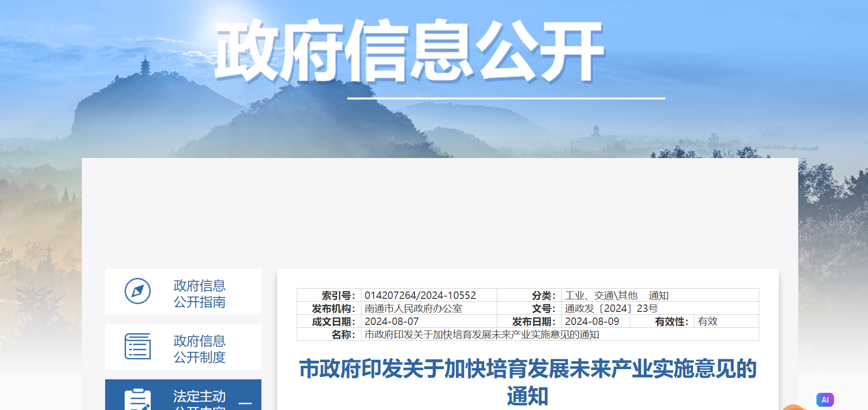
Task: Click the document heading 市政府印发关于加快培育发展未来产业实施意见的通知
Action: pos(527,382)
